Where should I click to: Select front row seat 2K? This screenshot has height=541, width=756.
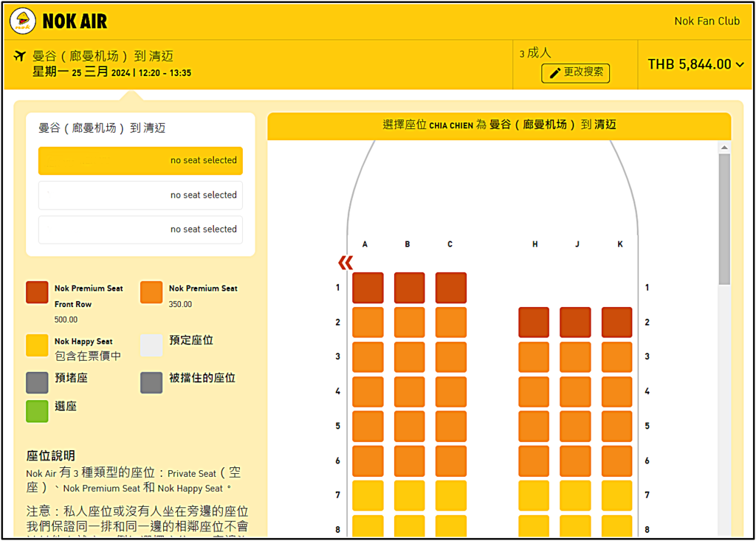tap(616, 322)
